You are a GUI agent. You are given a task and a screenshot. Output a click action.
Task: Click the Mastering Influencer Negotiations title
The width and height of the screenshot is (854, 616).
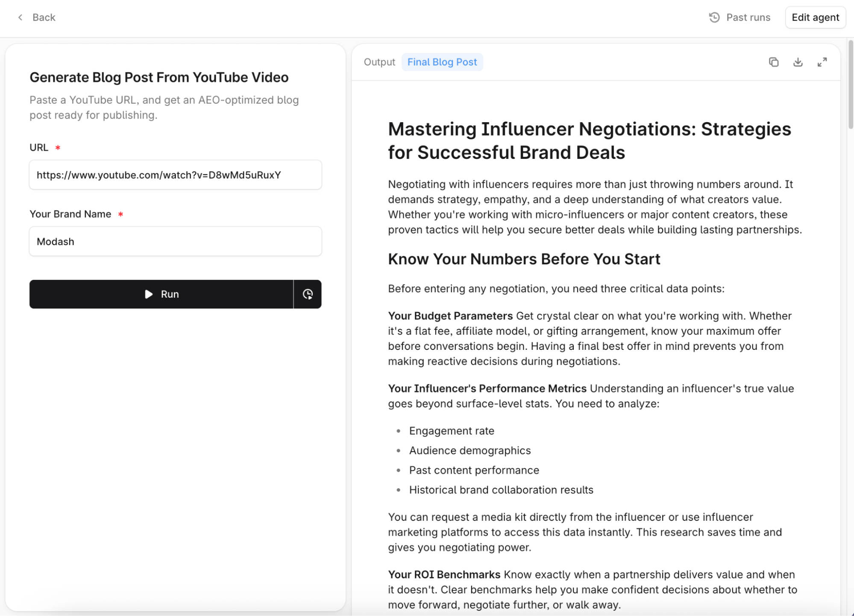589,141
